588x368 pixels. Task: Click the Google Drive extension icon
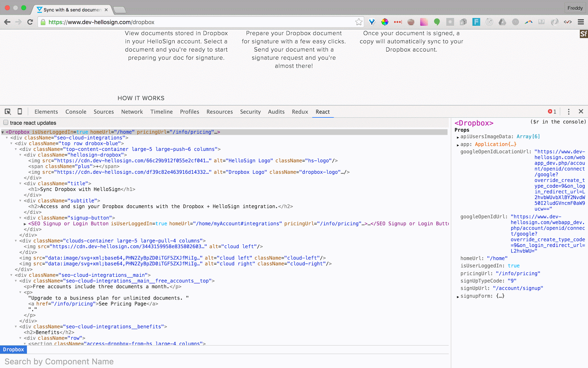coord(502,22)
